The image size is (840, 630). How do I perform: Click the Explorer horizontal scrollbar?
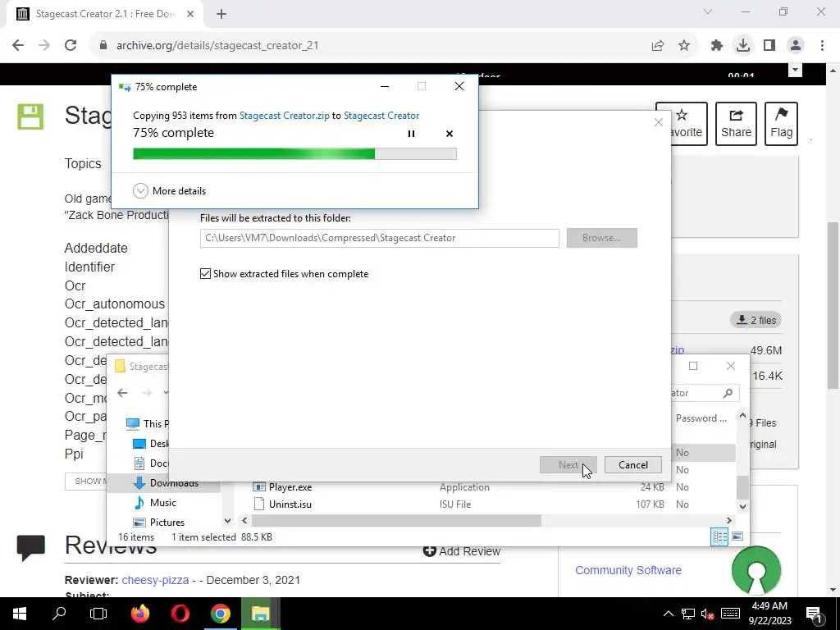(396, 521)
